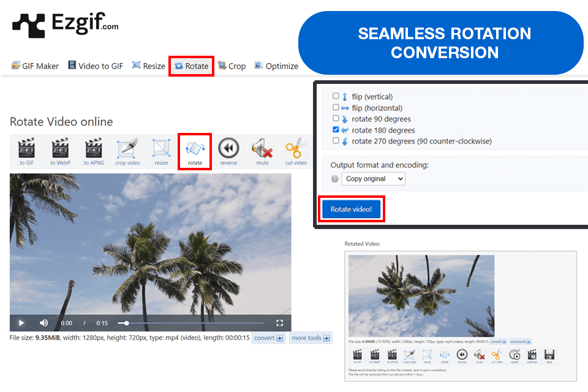Click the rotated video preview thumbnail
The width and height of the screenshot is (588, 392).
pos(421,296)
